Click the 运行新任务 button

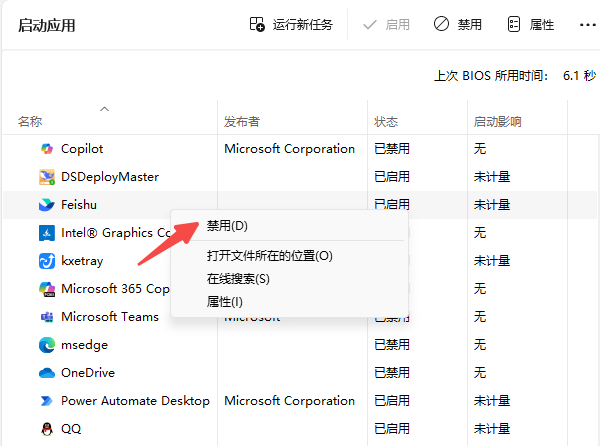(x=291, y=24)
